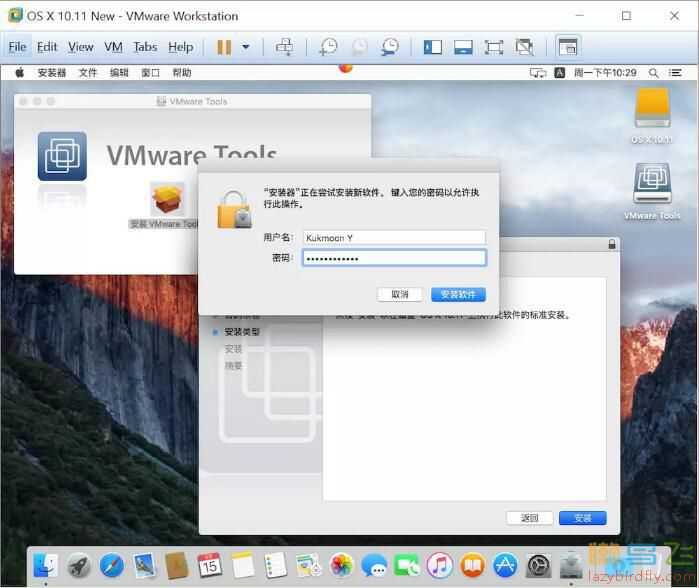Take a snapshot of the VM
Screen dimensions: 699x588
tap(329, 47)
